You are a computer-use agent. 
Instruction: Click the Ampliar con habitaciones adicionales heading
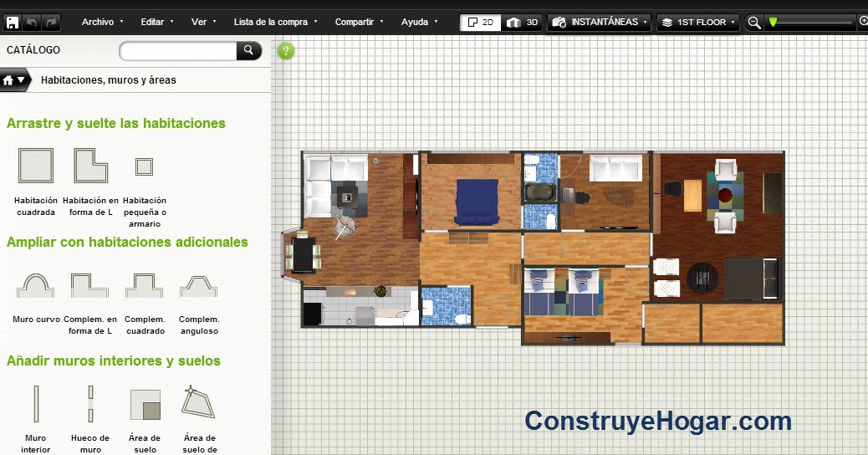point(127,242)
